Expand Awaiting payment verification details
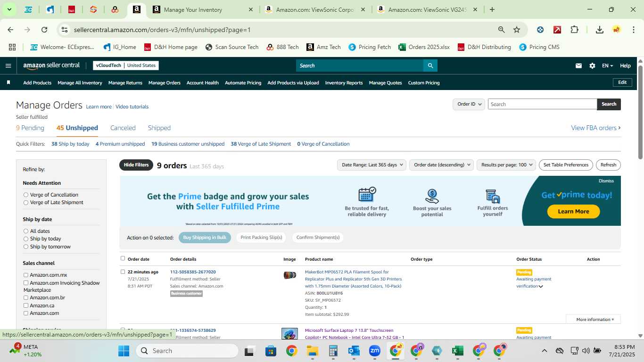The width and height of the screenshot is (644, 362). click(541, 287)
